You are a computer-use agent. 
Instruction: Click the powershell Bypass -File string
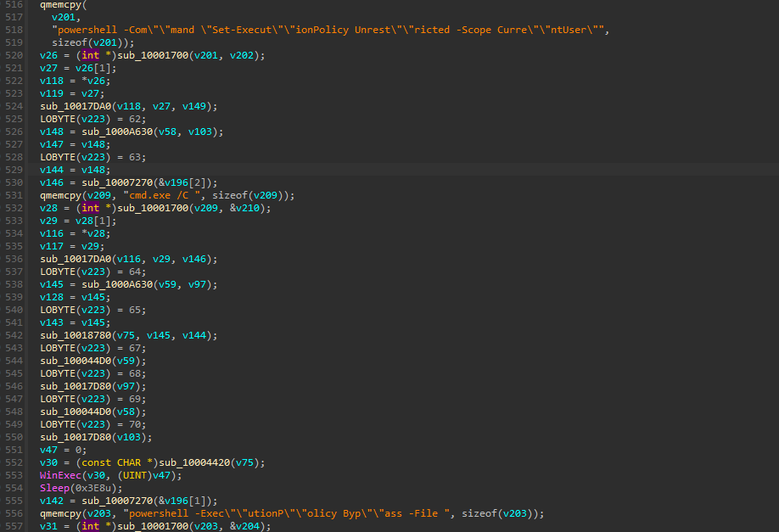point(289,513)
